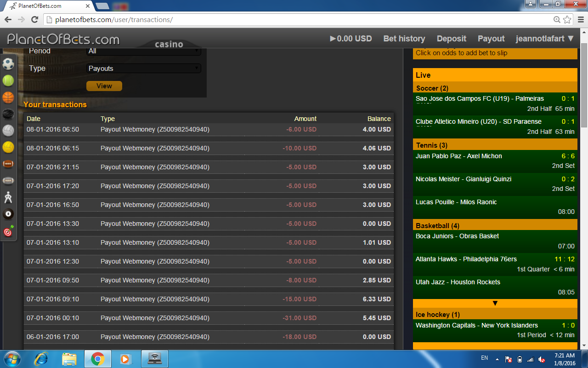Open Sao Jose dos Campos - Palmeiras match
This screenshot has width=588, height=368.
pyautogui.click(x=495, y=103)
